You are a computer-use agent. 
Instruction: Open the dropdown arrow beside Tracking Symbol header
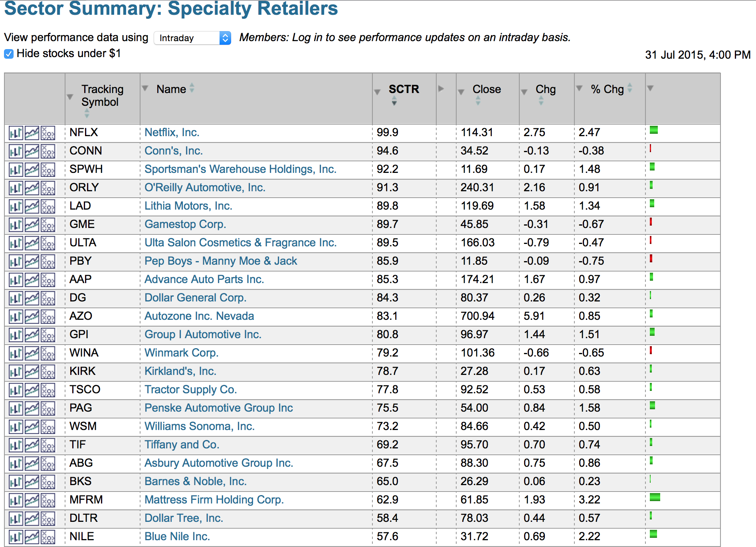tap(70, 97)
